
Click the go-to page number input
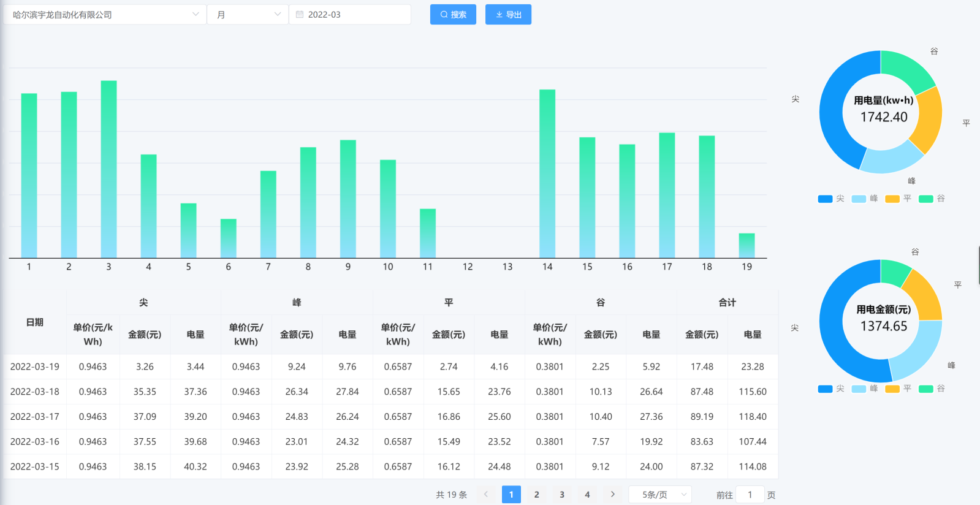point(750,494)
